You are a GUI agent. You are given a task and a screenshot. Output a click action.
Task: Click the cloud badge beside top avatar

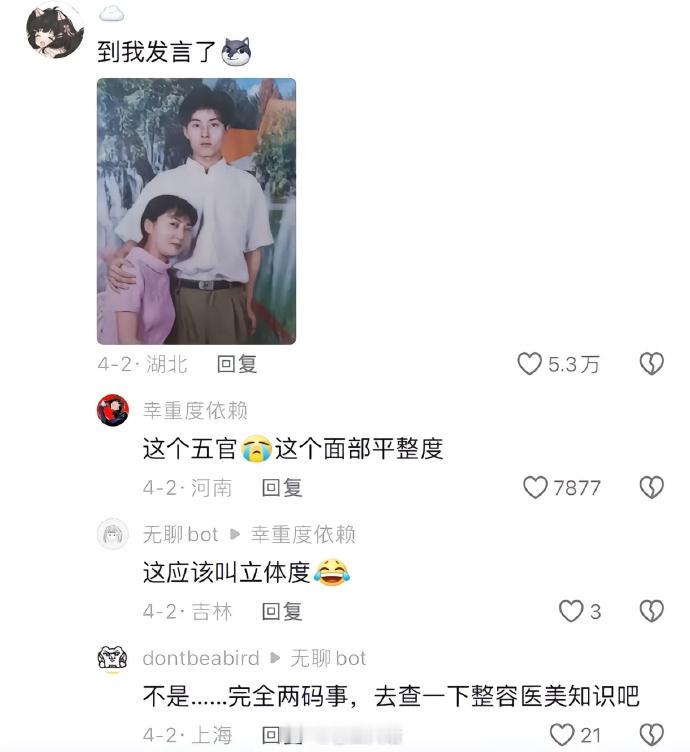pyautogui.click(x=112, y=14)
